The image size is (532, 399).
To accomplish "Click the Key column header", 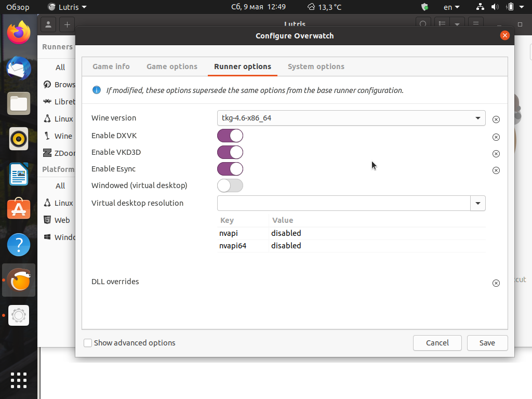I will point(243,220).
